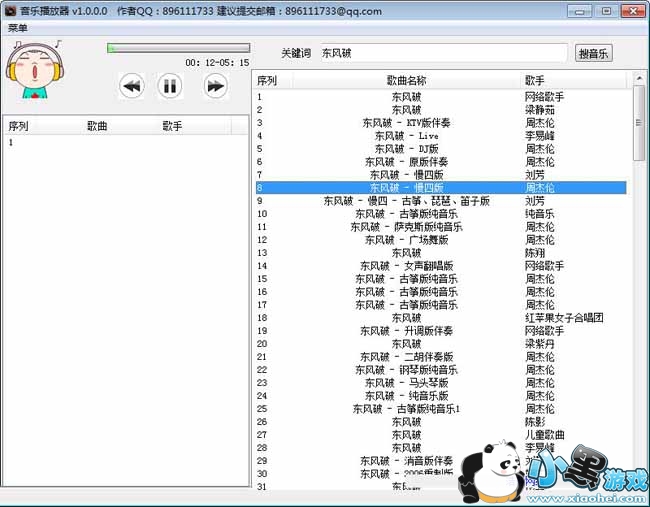The width and height of the screenshot is (650, 507).
Task: Click the rewind previous track button
Action: pos(132,86)
